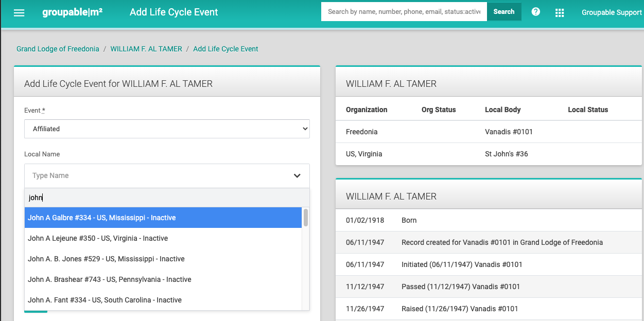Click the Raised (11/26/1947) entry
This screenshot has height=321, width=644.
point(460,309)
